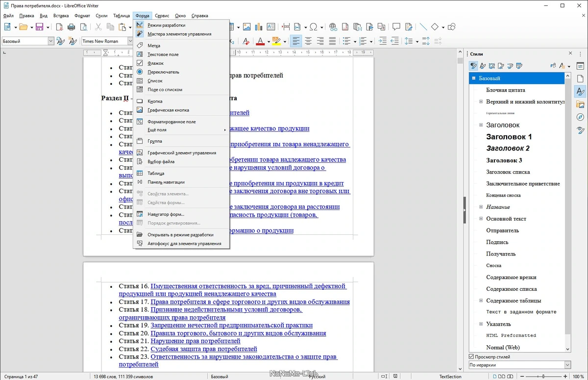588x380 pixels.
Task: Insert a text box from toolbar
Action: coord(271,27)
